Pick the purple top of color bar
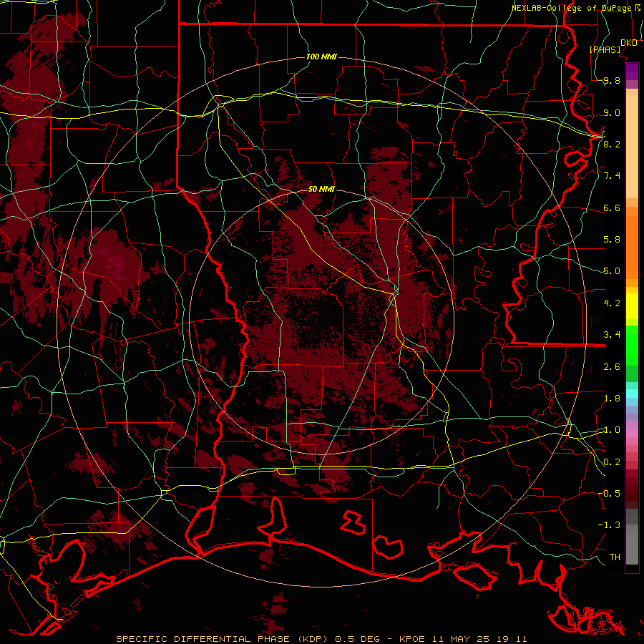 pos(632,72)
